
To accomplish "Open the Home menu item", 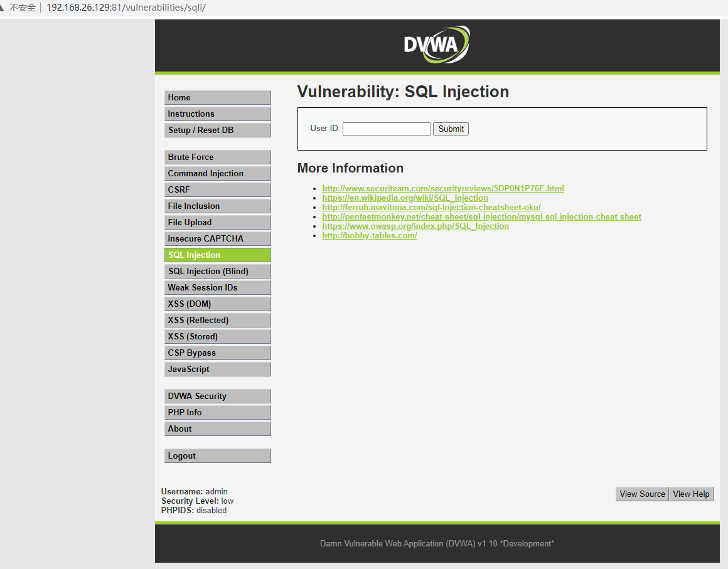I will [217, 97].
